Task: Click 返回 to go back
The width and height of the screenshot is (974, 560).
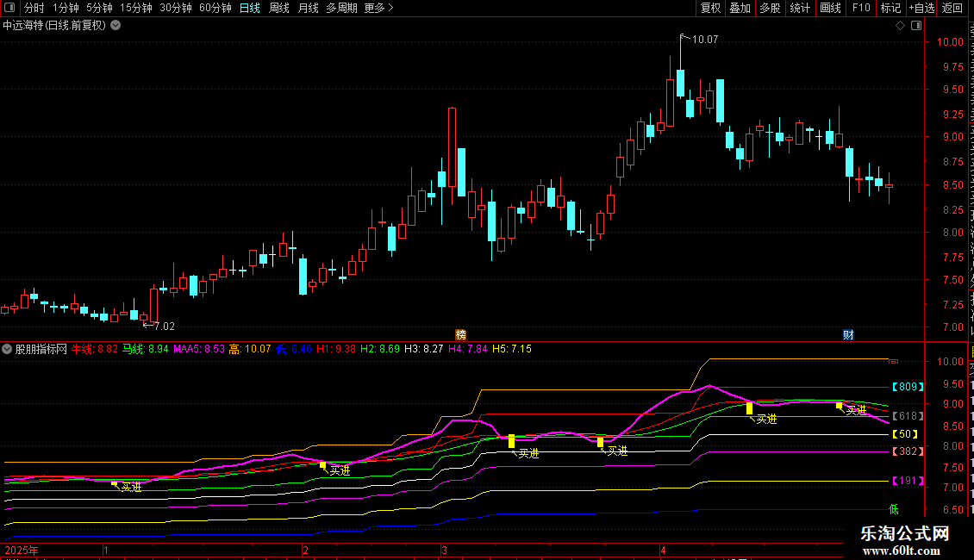Action: pyautogui.click(x=952, y=8)
